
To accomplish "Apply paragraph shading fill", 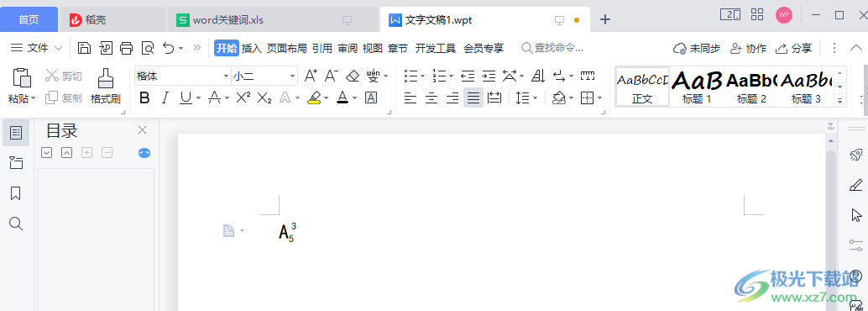I will click(558, 98).
